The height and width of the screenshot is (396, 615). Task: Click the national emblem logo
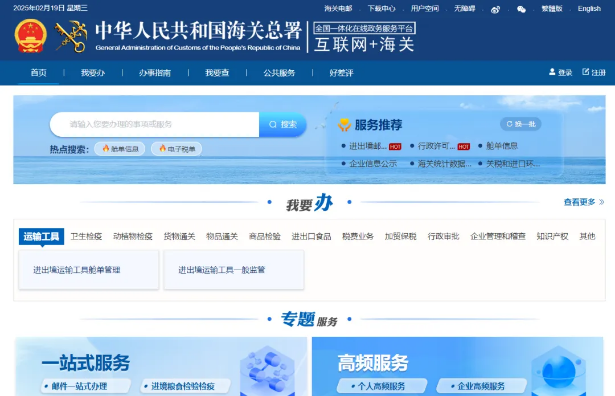click(31, 36)
